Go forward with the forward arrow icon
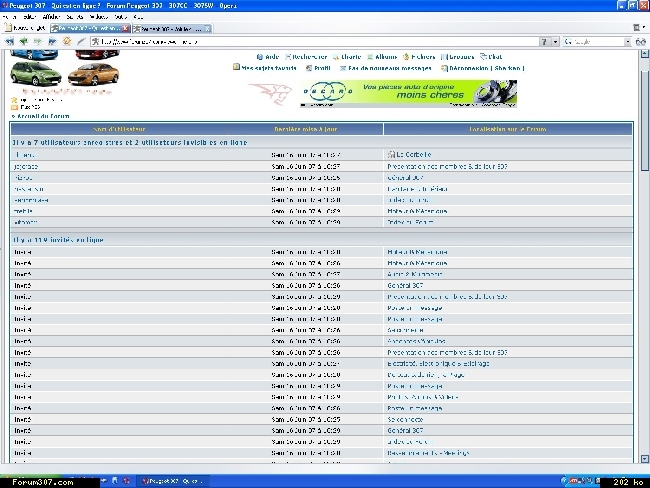The height and width of the screenshot is (488, 650). pyautogui.click(x=37, y=41)
